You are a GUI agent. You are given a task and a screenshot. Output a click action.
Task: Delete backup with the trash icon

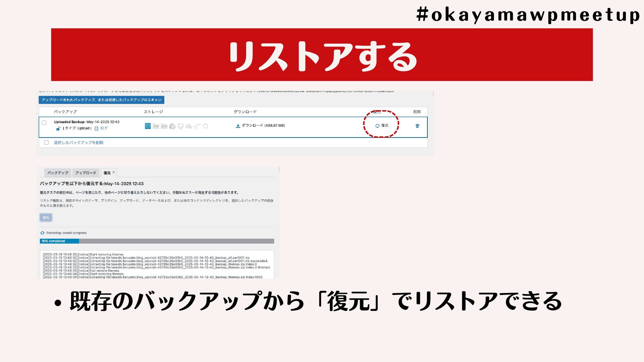tap(417, 126)
